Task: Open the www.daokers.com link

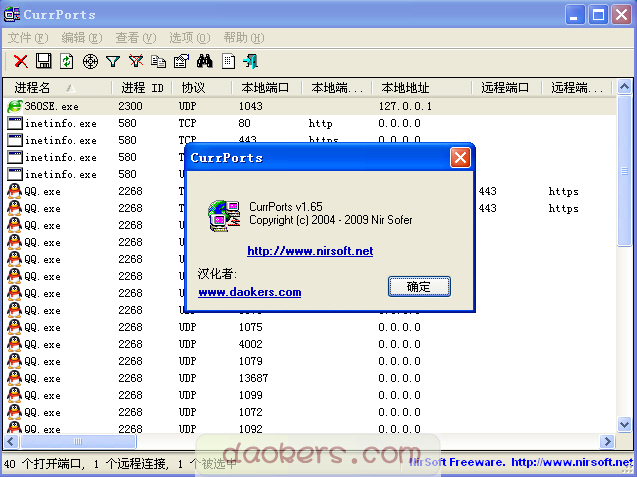Action: [249, 292]
